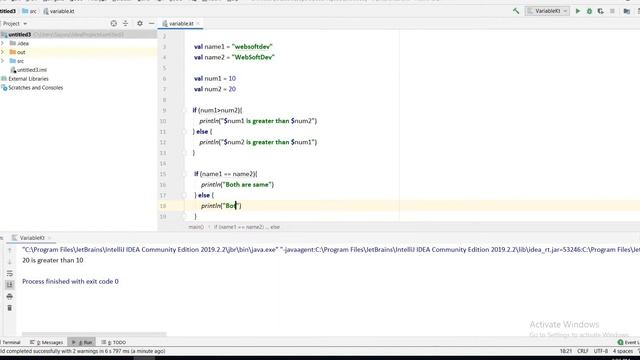Open the TODO tool window tab
640x360 pixels.
tap(113, 342)
